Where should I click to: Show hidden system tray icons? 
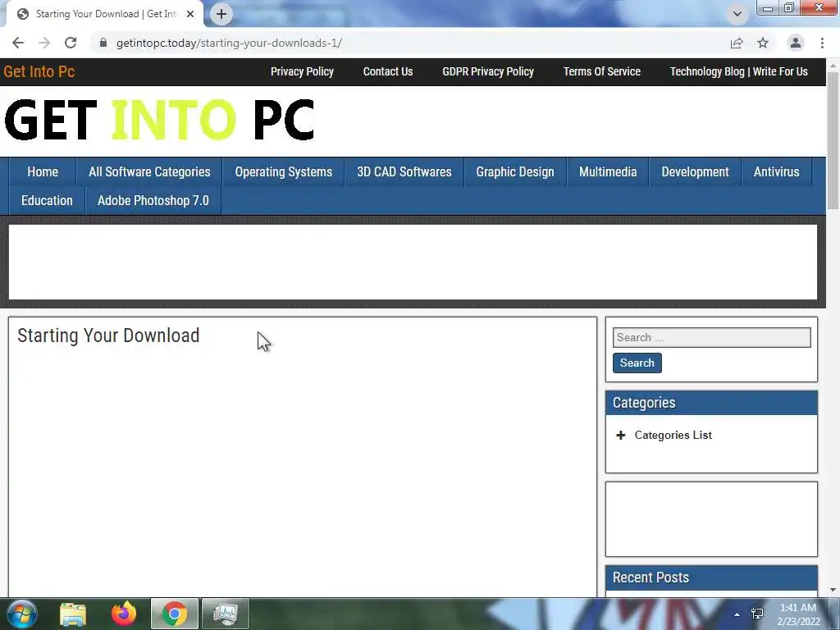click(737, 614)
